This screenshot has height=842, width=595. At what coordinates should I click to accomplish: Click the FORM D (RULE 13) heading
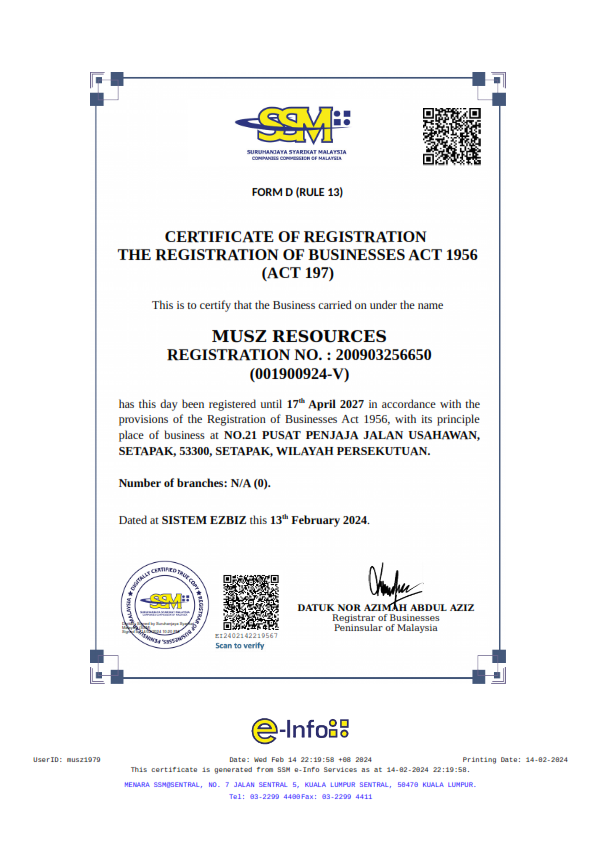(x=297, y=192)
